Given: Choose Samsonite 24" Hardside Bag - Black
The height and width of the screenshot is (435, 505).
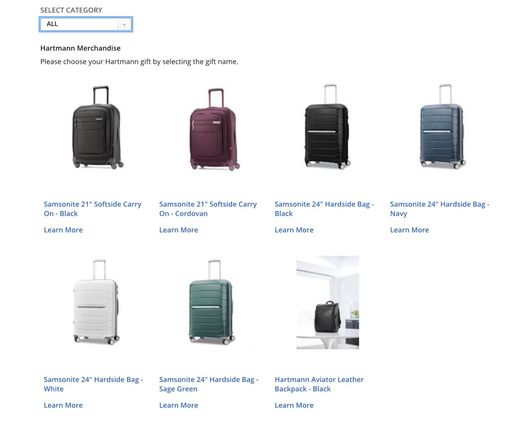Looking at the screenshot, I should click(324, 209).
